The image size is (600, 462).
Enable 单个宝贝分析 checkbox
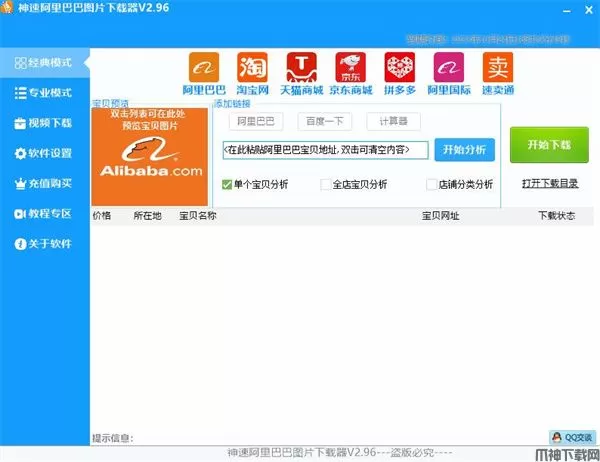(x=227, y=184)
